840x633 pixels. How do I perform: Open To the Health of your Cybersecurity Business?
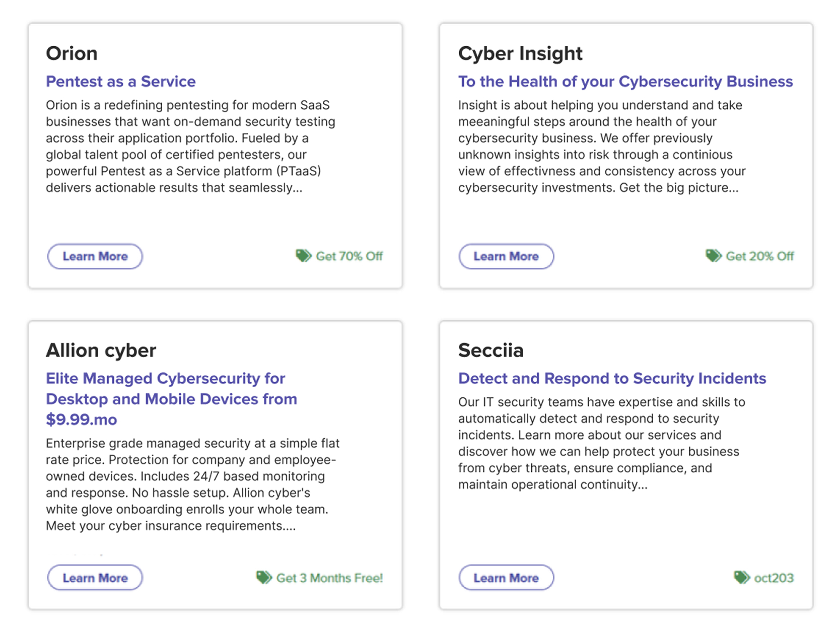[x=625, y=82]
